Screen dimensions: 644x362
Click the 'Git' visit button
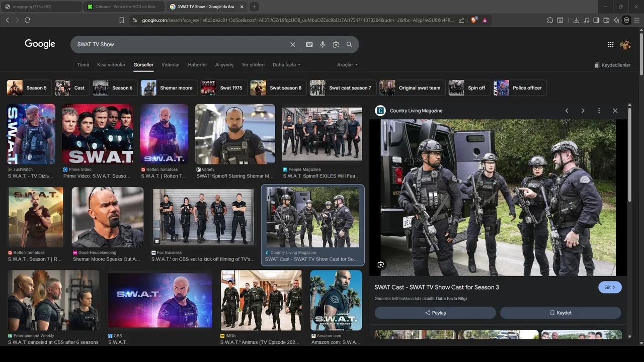tap(610, 287)
